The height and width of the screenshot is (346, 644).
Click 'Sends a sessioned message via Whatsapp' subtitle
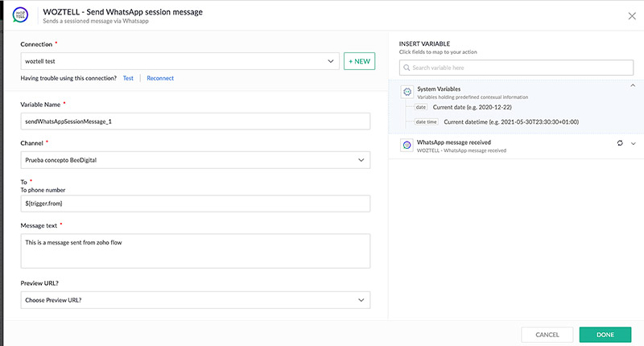pyautogui.click(x=96, y=21)
